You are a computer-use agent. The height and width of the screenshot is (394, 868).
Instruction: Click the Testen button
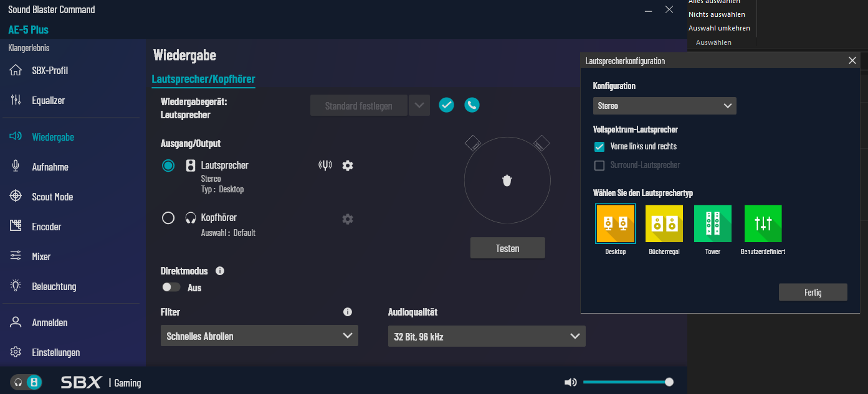coord(507,248)
